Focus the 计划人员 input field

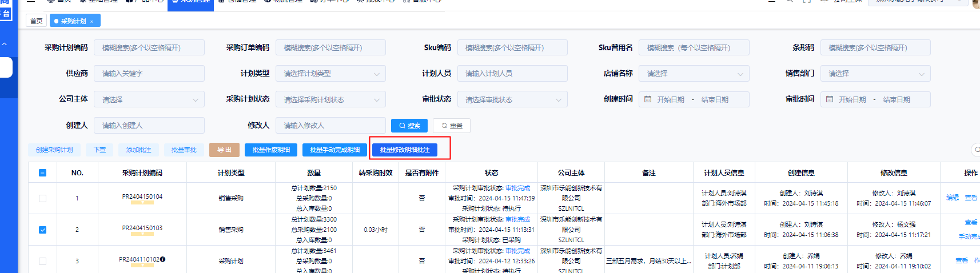pyautogui.click(x=512, y=74)
